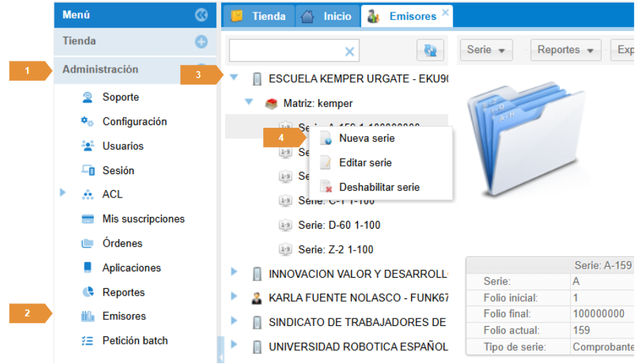This screenshot has width=637, height=364.
Task: Collapse ESCUELA KEMPER URGATE tree node
Action: pos(234,78)
